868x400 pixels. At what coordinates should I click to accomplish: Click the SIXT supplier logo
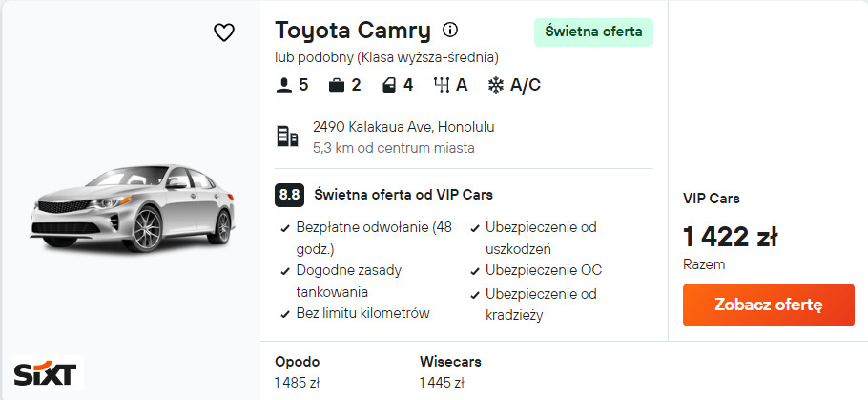pyautogui.click(x=49, y=373)
